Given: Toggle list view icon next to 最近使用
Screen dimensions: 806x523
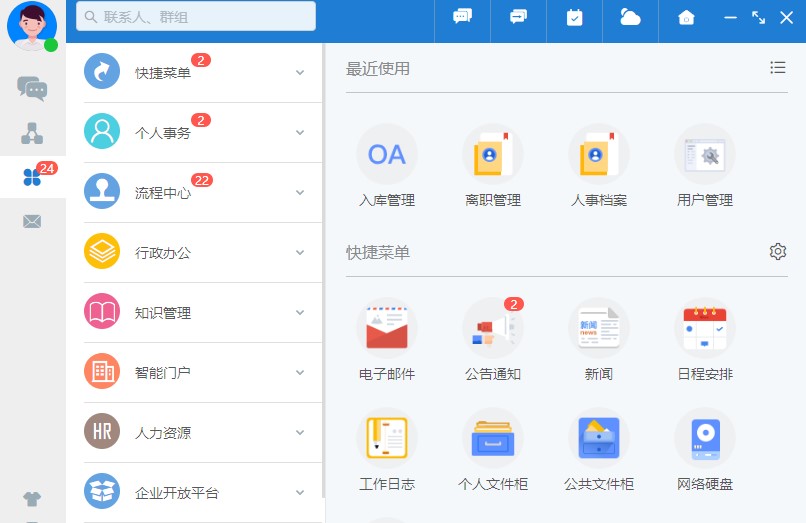Looking at the screenshot, I should click(778, 67).
